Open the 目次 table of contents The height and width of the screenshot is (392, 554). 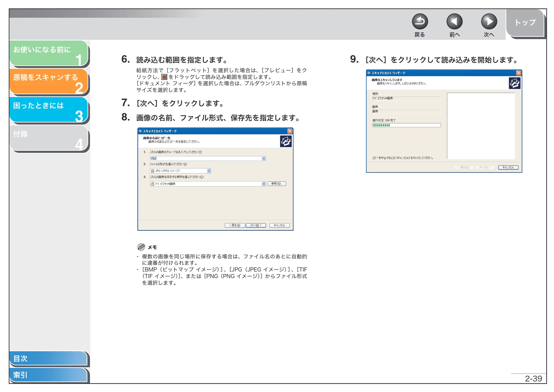48,358
